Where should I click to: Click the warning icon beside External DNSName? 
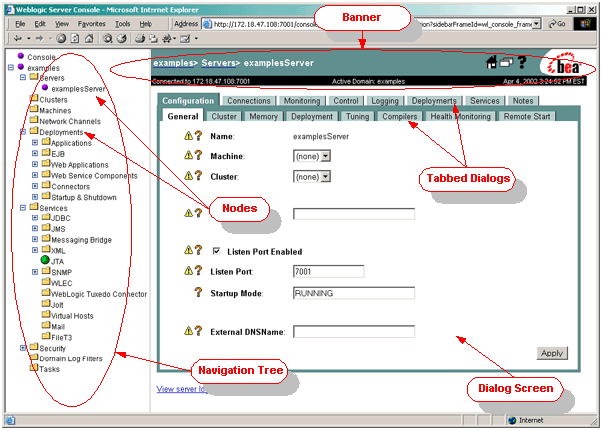click(x=188, y=330)
